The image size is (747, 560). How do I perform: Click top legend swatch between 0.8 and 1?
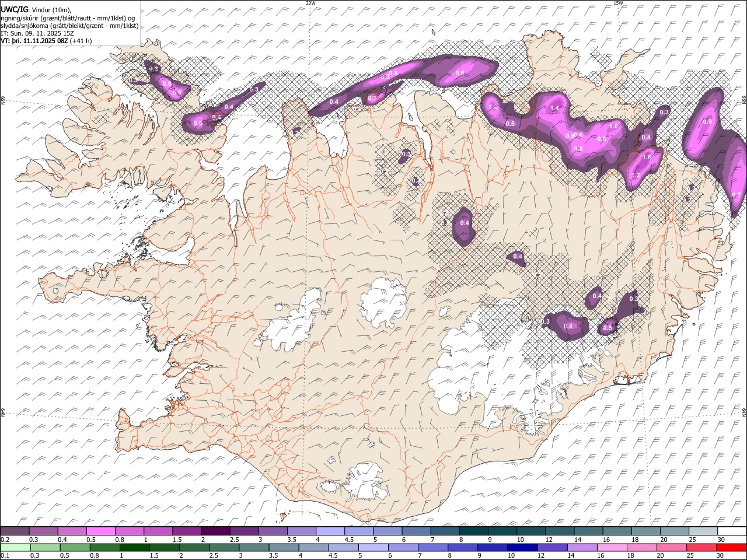point(129,531)
